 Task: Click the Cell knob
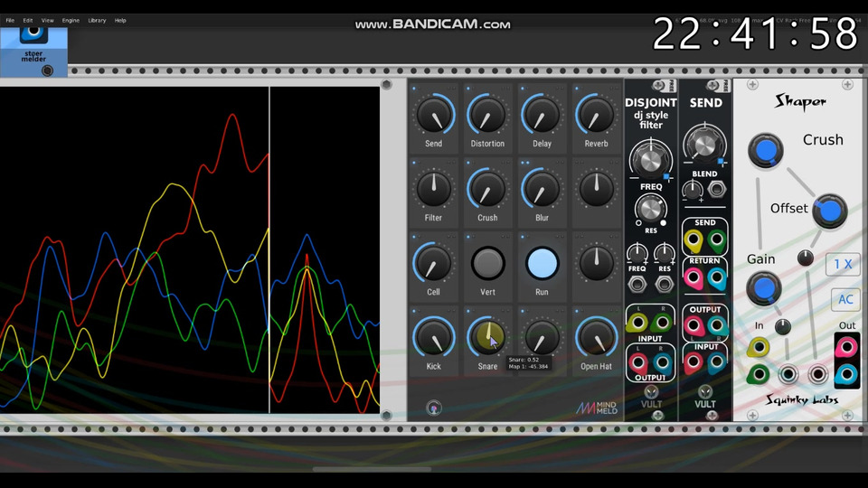point(433,264)
